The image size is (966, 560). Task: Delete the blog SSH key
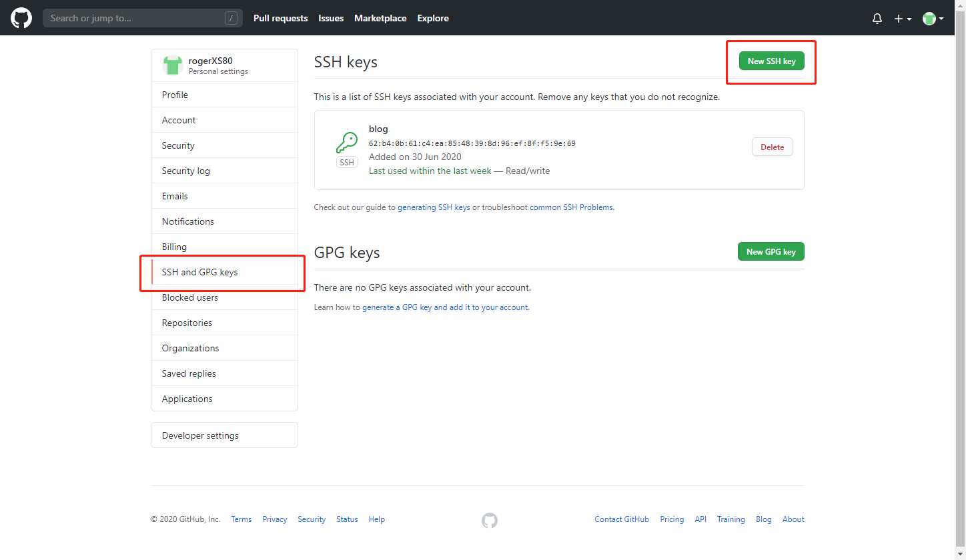(773, 147)
